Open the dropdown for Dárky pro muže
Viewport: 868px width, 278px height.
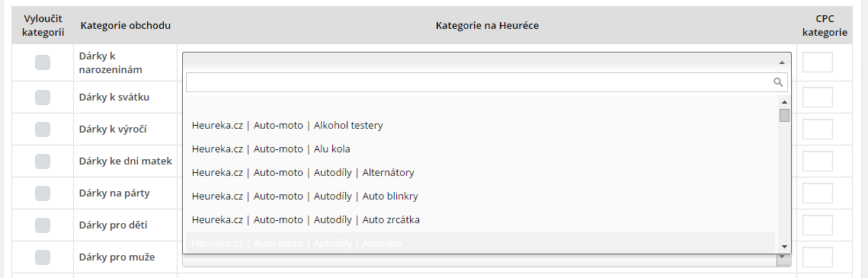coord(782,257)
